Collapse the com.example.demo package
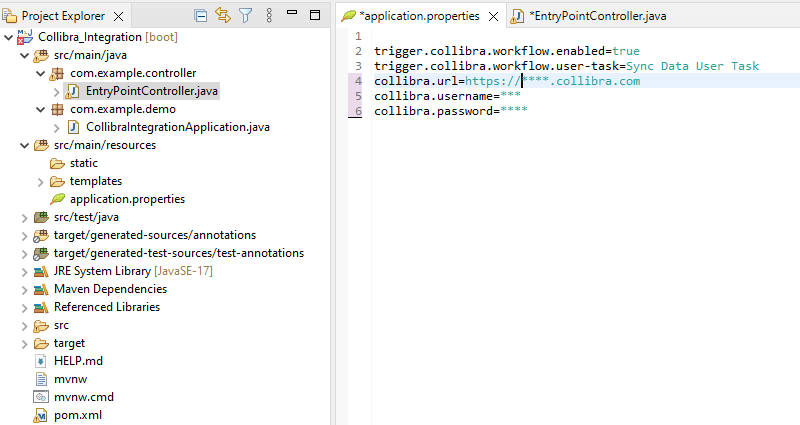This screenshot has width=800, height=425. click(41, 109)
